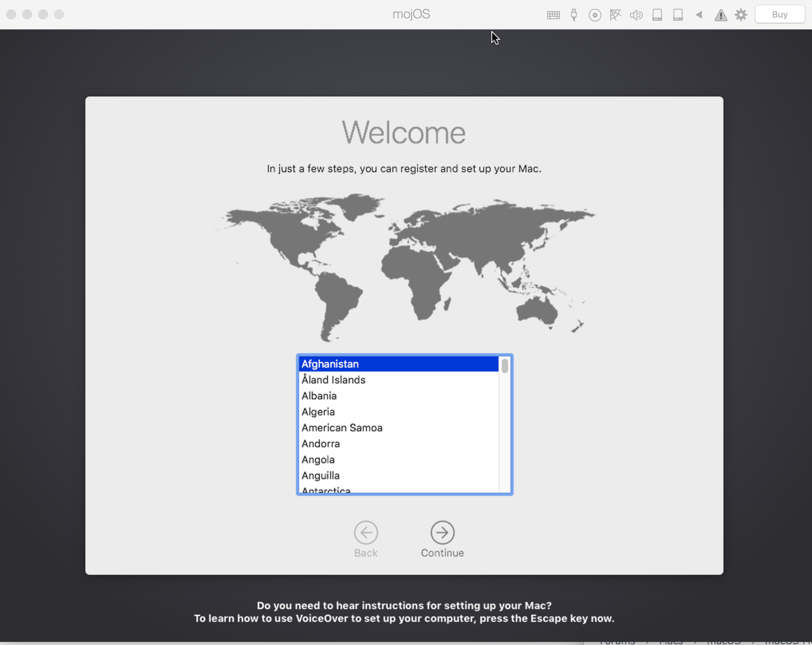Screen dimensions: 812x645
Task: Choose Andorra from the country list
Action: [x=321, y=444]
